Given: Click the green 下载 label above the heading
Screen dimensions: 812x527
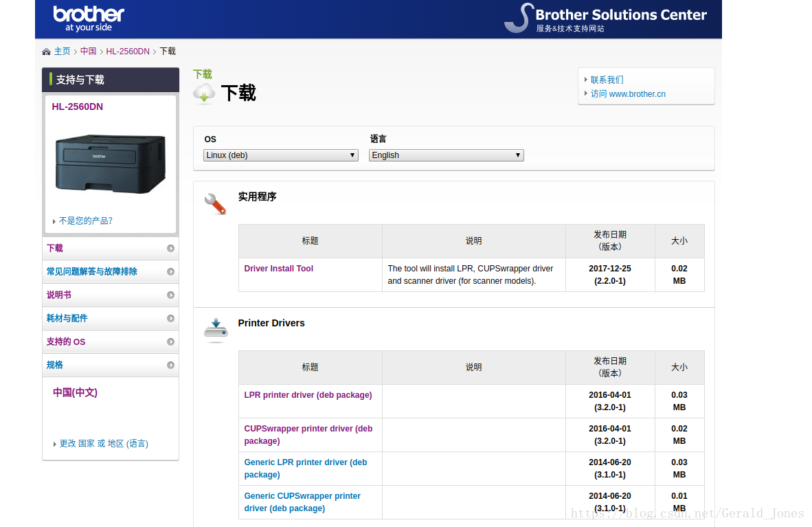Looking at the screenshot, I should [x=203, y=74].
